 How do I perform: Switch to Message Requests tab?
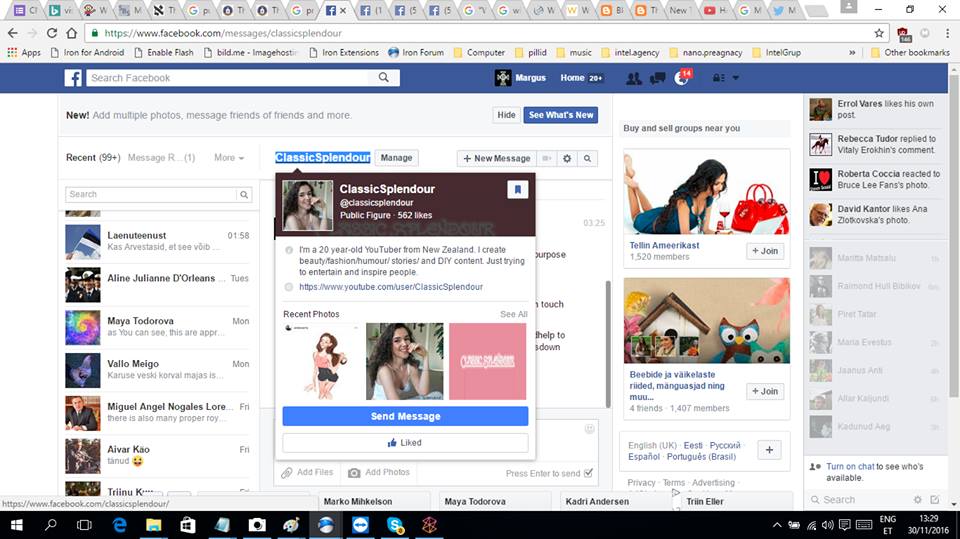tap(161, 158)
